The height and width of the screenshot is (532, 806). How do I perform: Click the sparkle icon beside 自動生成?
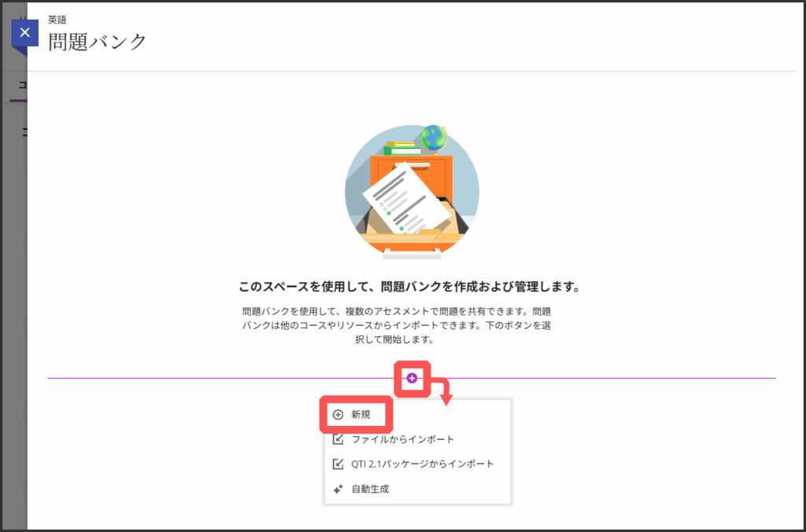338,489
